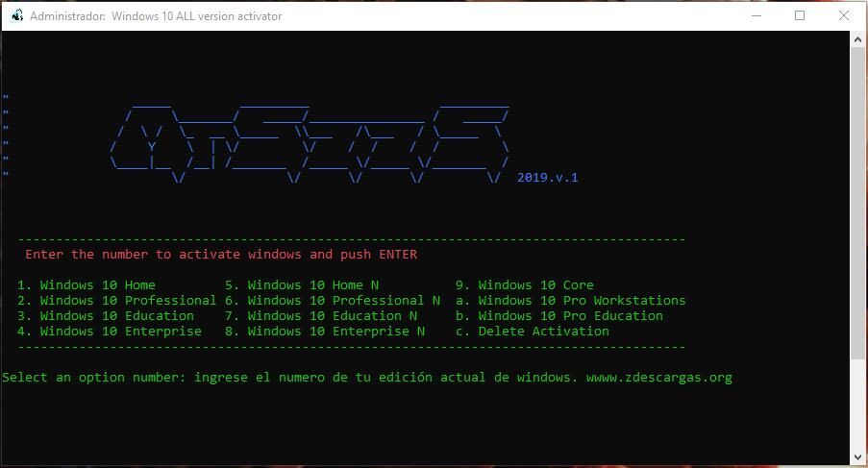Click option '6. Windows 10 Professional N'
The image size is (868, 468).
pos(333,301)
